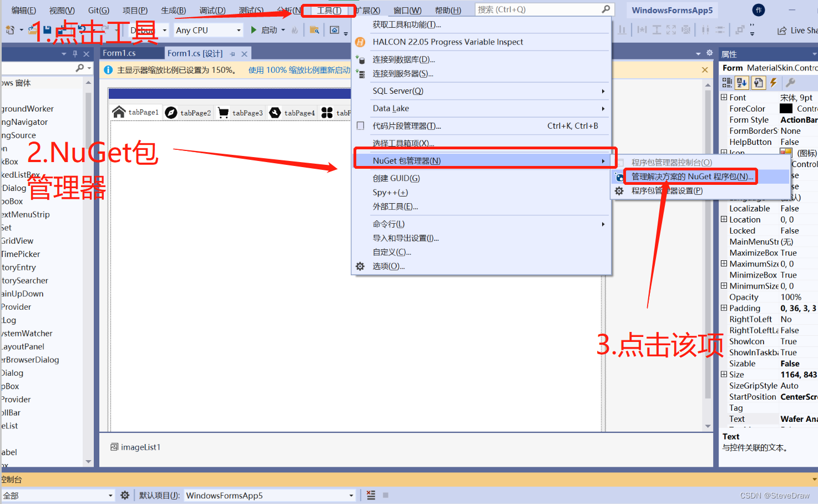Click the home icon on tabPage1
Viewport: 818px width, 504px height.
[119, 112]
